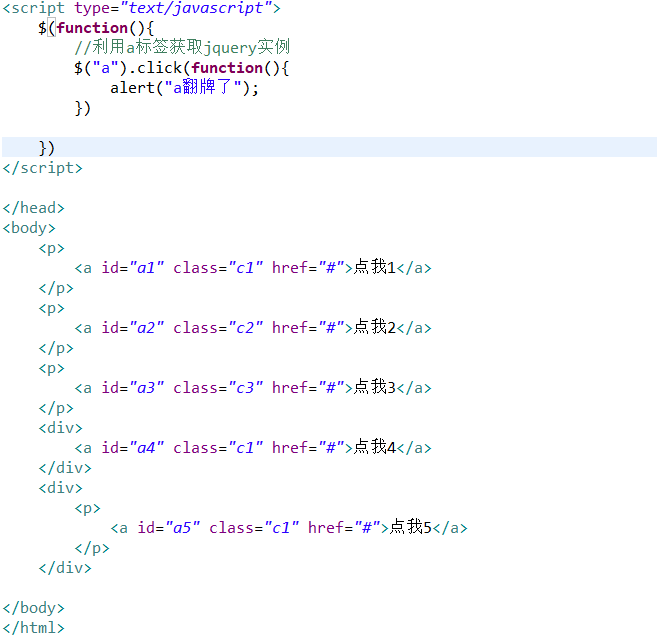Click the closing </head> tag
Viewport: 657px width, 644px height.
(34, 208)
